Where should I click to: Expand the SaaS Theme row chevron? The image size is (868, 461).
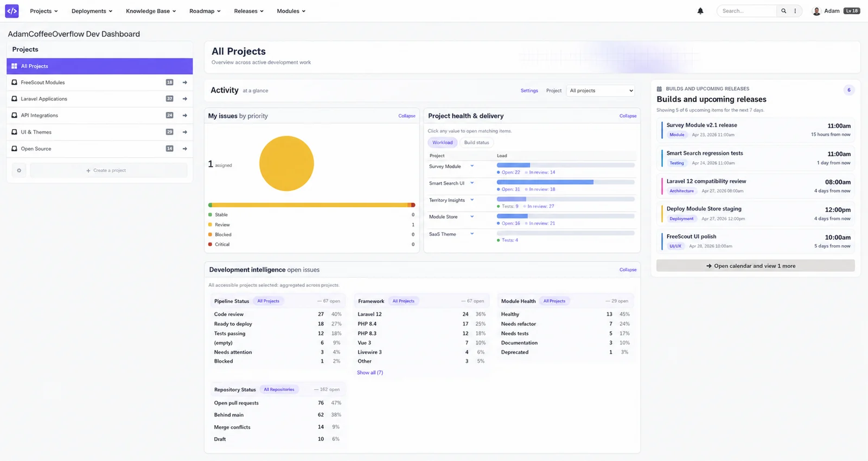pyautogui.click(x=472, y=234)
